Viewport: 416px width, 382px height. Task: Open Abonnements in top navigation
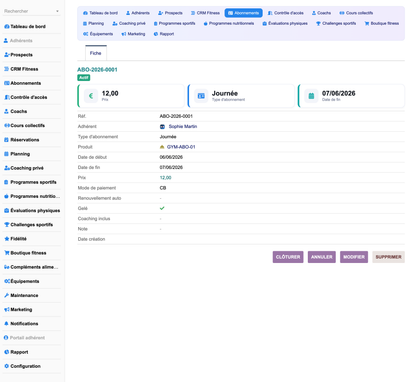(x=243, y=13)
